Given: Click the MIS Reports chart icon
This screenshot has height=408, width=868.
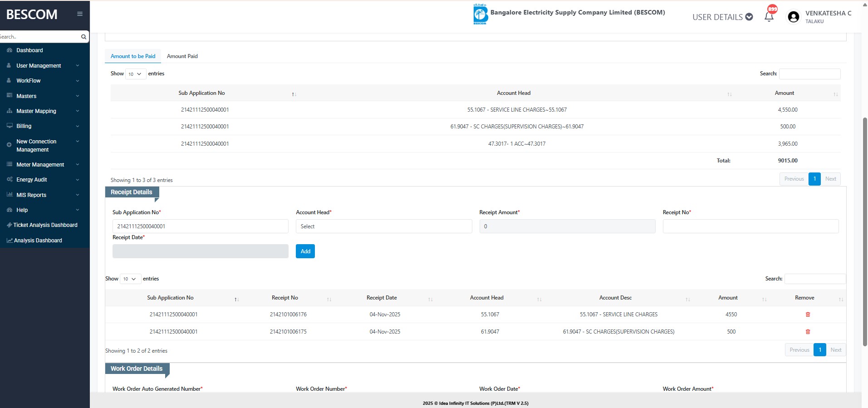Looking at the screenshot, I should pos(9,195).
